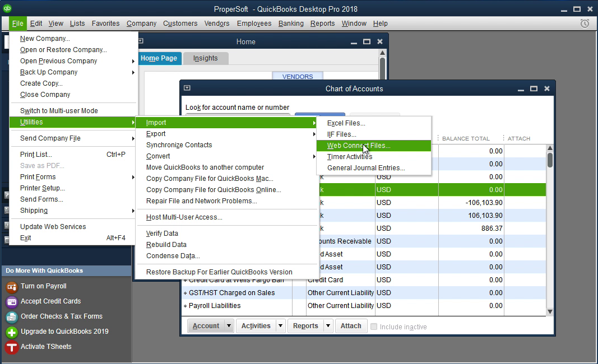This screenshot has height=364, width=598.
Task: Click the BALANCE TOTAL column header
Action: click(x=466, y=138)
